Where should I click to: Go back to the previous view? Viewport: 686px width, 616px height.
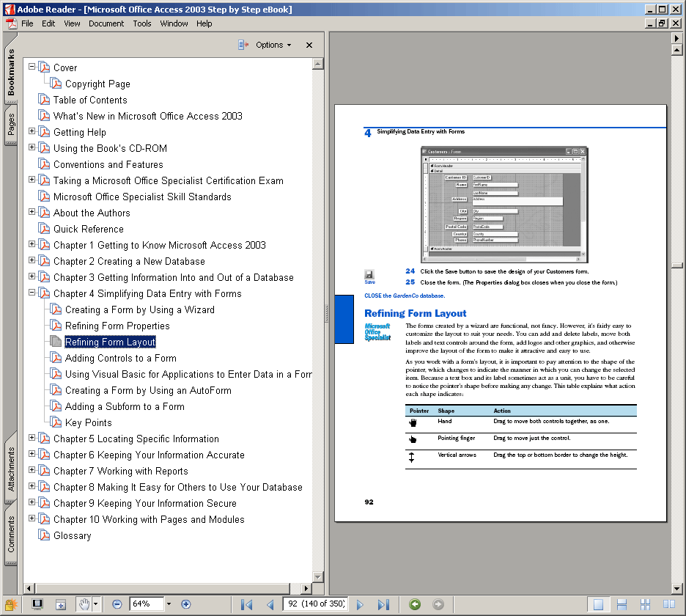[x=415, y=604]
